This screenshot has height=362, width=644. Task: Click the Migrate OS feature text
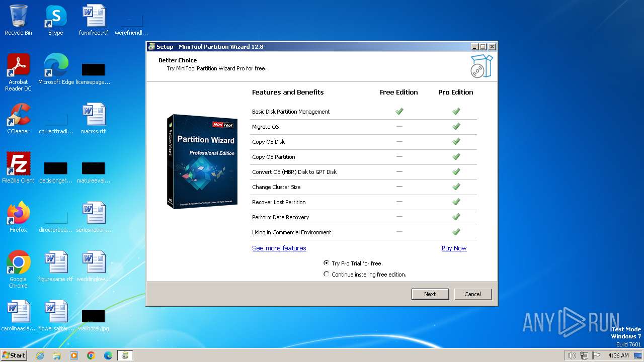point(265,127)
